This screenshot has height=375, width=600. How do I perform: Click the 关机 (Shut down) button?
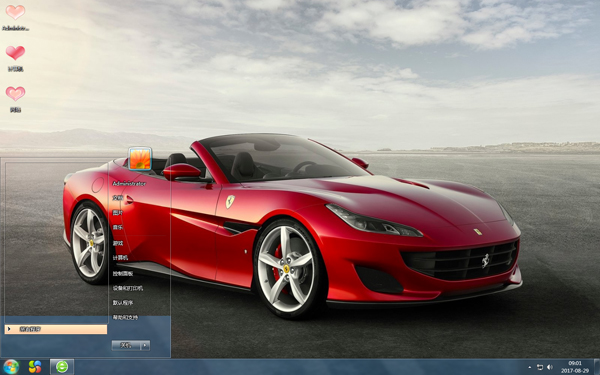pos(126,346)
